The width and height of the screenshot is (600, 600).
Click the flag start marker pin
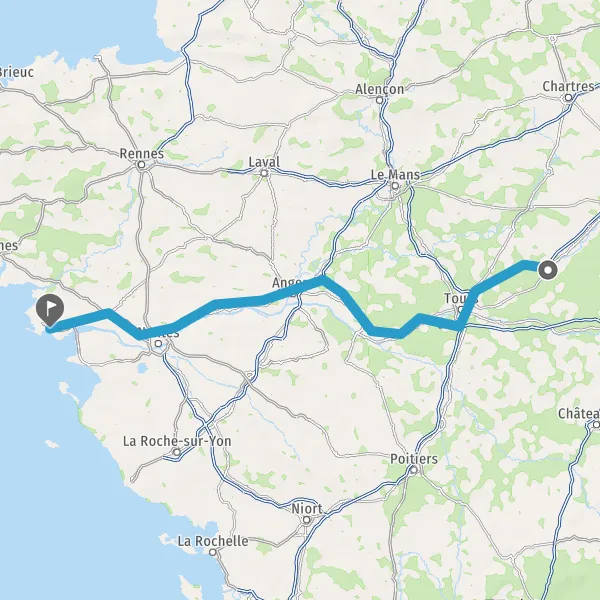pyautogui.click(x=50, y=310)
